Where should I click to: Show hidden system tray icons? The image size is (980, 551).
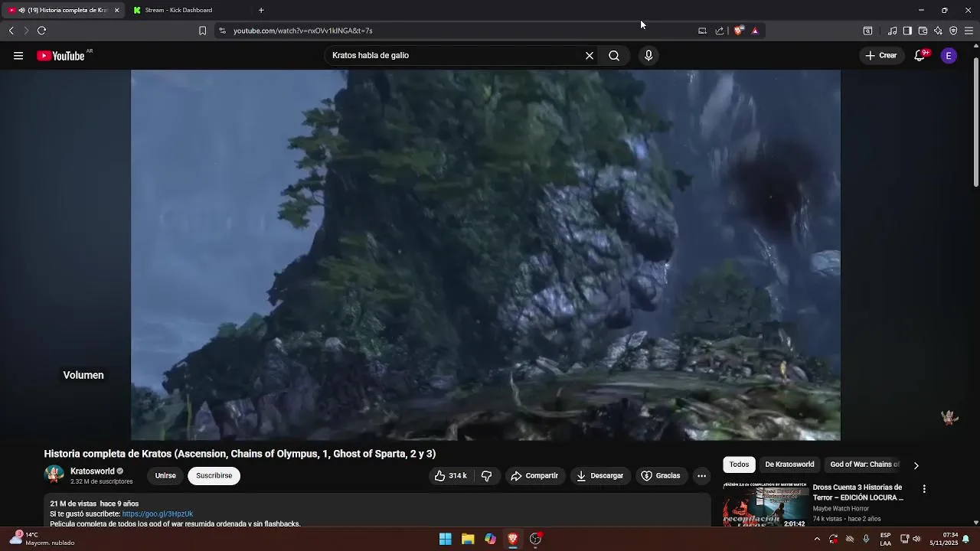pos(817,539)
